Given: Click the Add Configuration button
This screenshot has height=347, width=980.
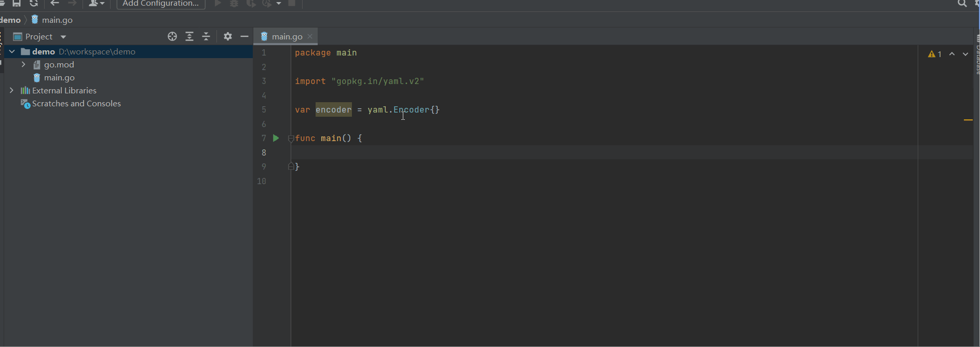Looking at the screenshot, I should pyautogui.click(x=160, y=4).
